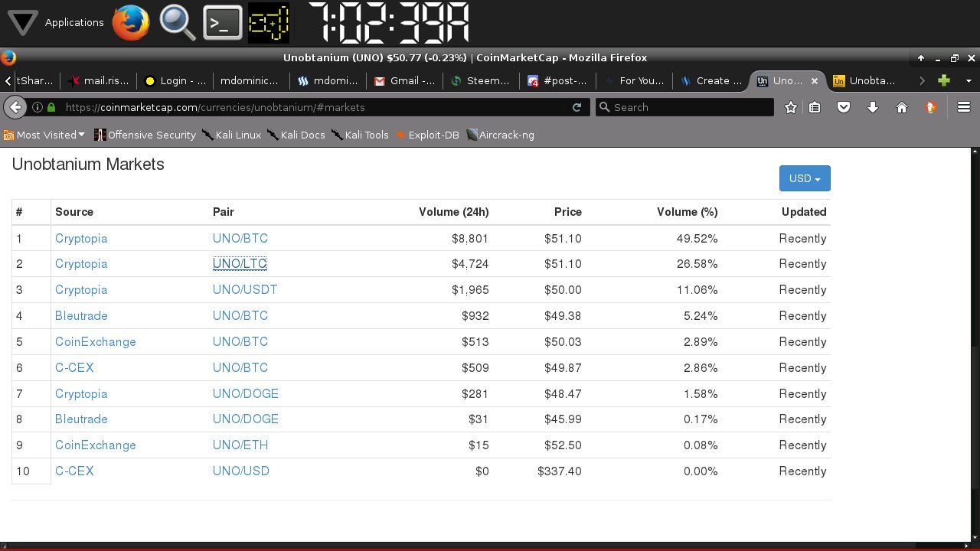Open Kali Linux bookmark
The width and height of the screenshot is (980, 551).
point(231,135)
